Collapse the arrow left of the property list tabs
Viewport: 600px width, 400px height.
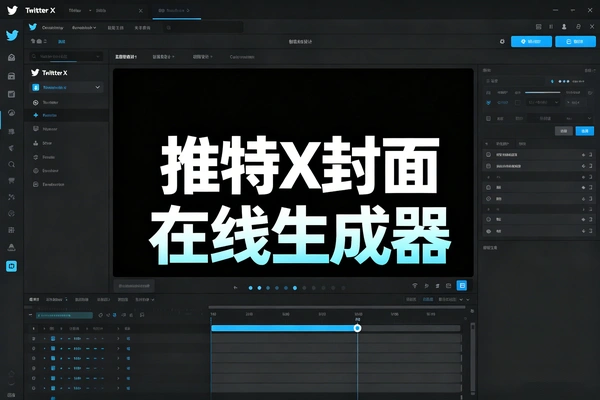[487, 144]
